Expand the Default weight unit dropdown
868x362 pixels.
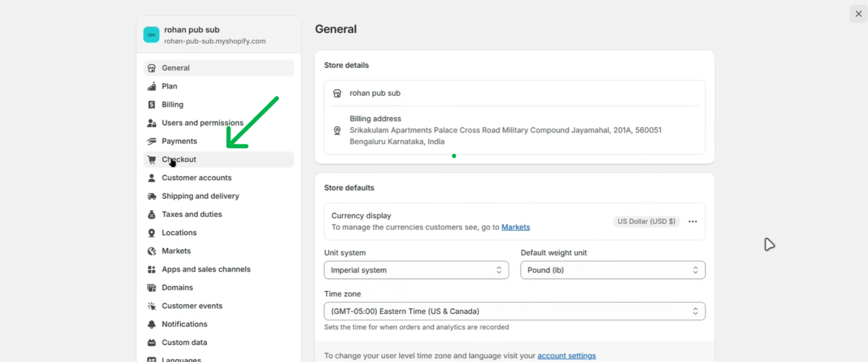[613, 270]
